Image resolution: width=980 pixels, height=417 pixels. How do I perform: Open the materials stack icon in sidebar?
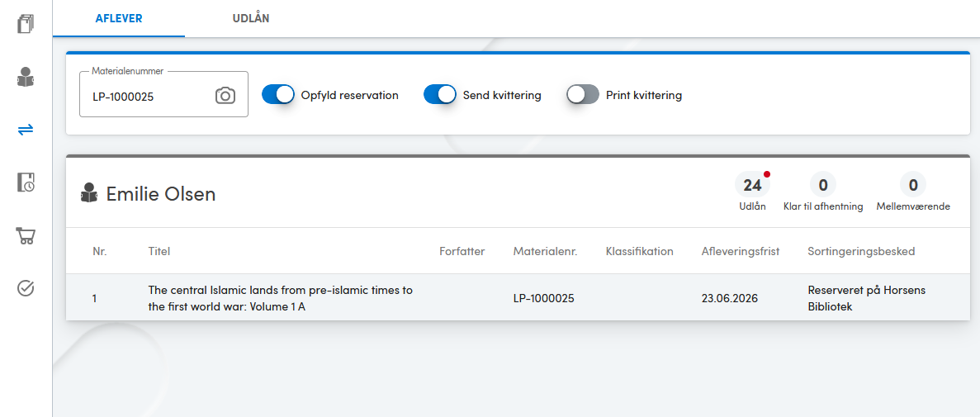(x=26, y=25)
